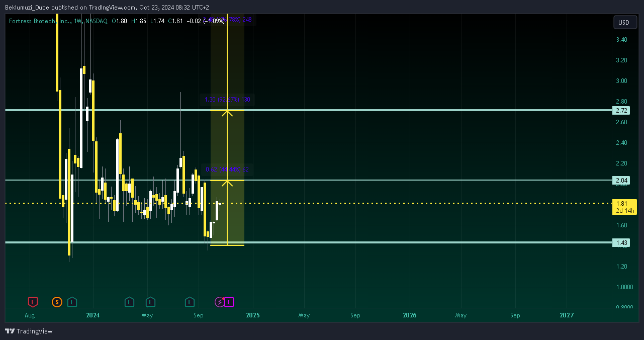Click the −0.02 (−1.09%) change value
Screen dimensions: 644x340
pyautogui.click(x=206, y=21)
